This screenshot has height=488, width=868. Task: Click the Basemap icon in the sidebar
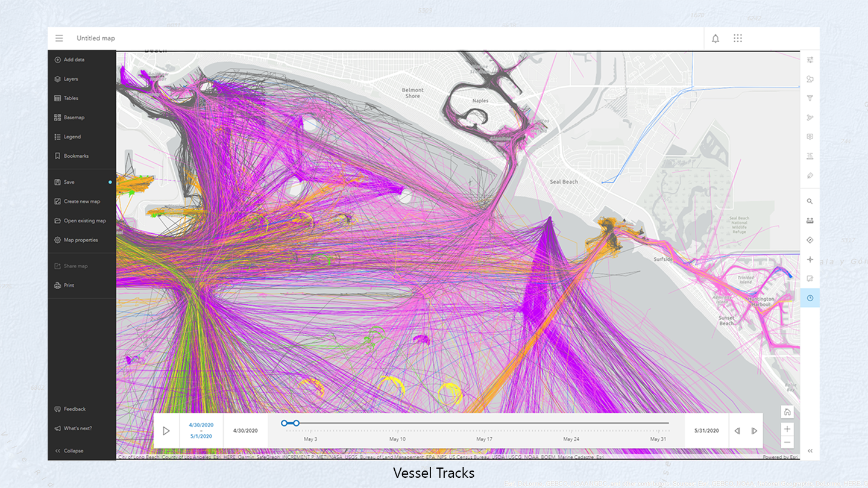click(x=72, y=117)
